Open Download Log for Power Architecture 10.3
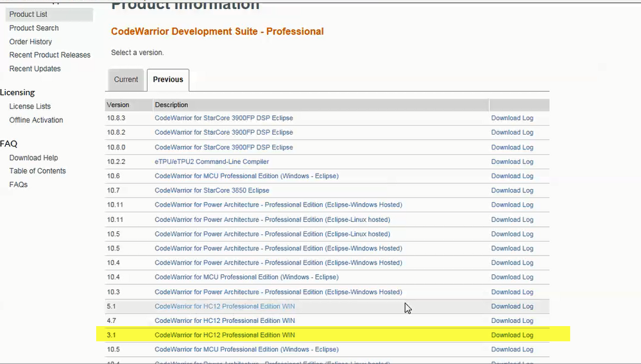 (512, 292)
